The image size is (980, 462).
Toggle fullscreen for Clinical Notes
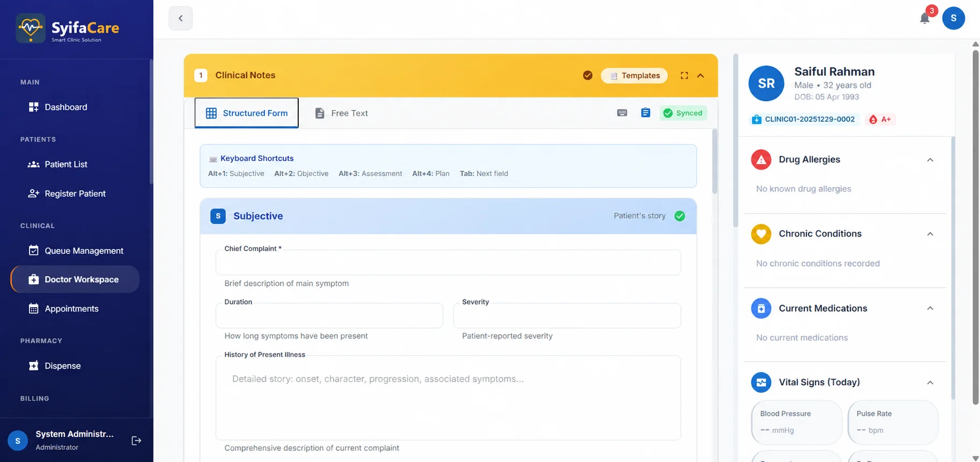pos(684,76)
